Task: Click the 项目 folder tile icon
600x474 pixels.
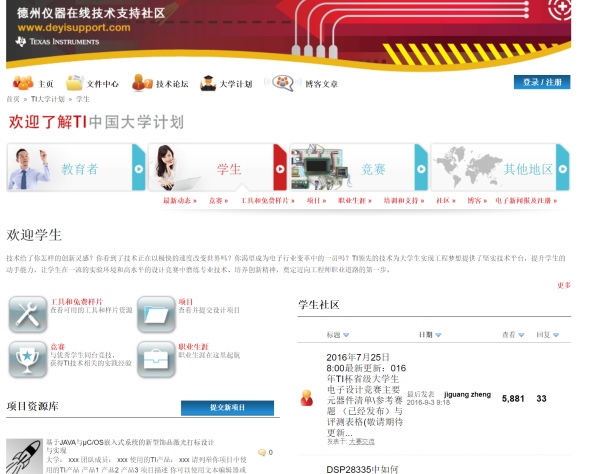Action: pyautogui.click(x=156, y=314)
